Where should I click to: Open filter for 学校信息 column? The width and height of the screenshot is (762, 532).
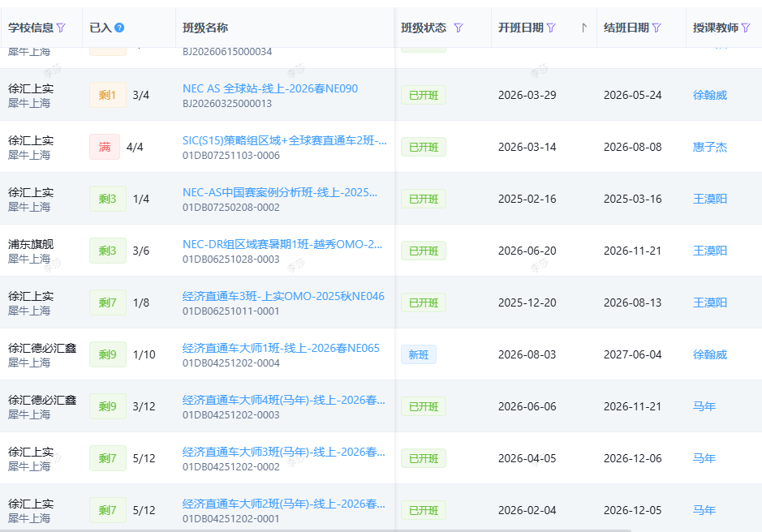point(61,28)
